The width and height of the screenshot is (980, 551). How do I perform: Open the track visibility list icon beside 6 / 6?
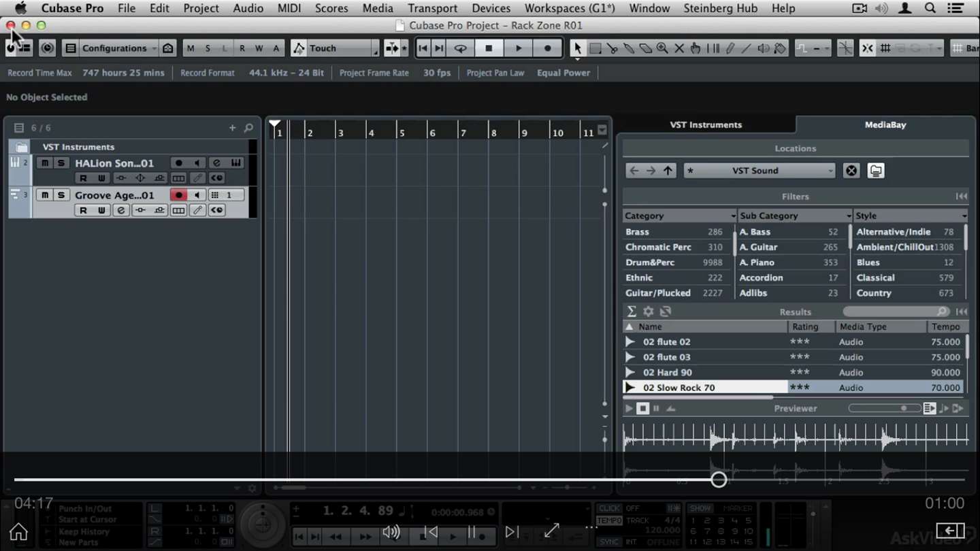pos(18,128)
